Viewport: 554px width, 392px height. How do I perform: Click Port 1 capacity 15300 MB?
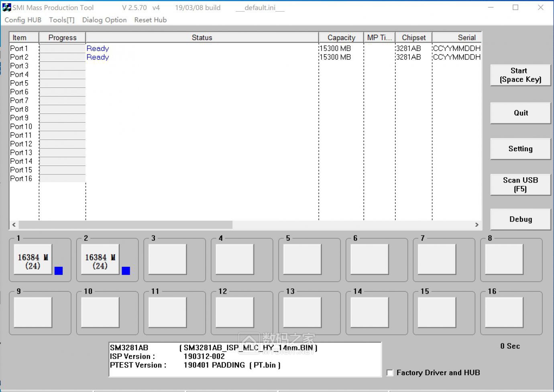335,48
